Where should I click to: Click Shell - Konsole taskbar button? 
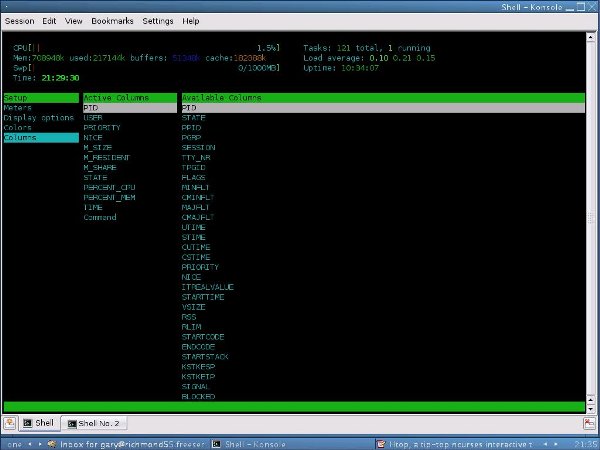coord(250,443)
